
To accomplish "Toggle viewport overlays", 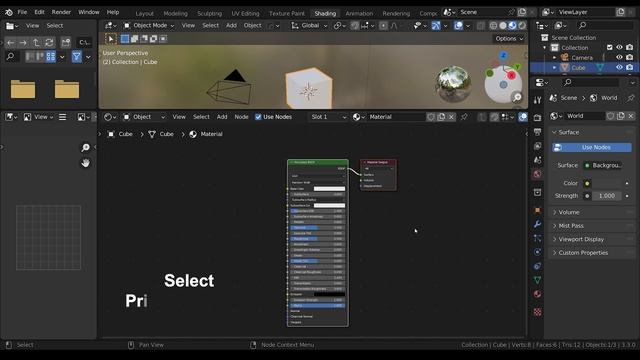I will (x=458, y=26).
